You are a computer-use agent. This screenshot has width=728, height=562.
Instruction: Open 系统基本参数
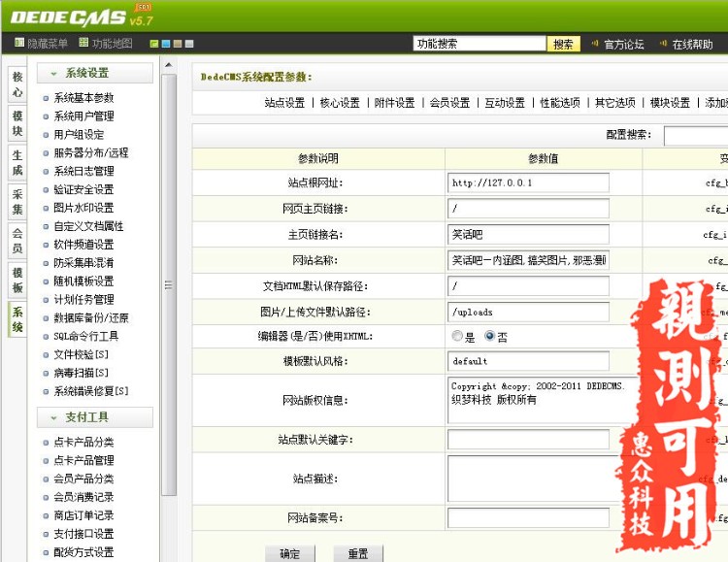click(83, 98)
